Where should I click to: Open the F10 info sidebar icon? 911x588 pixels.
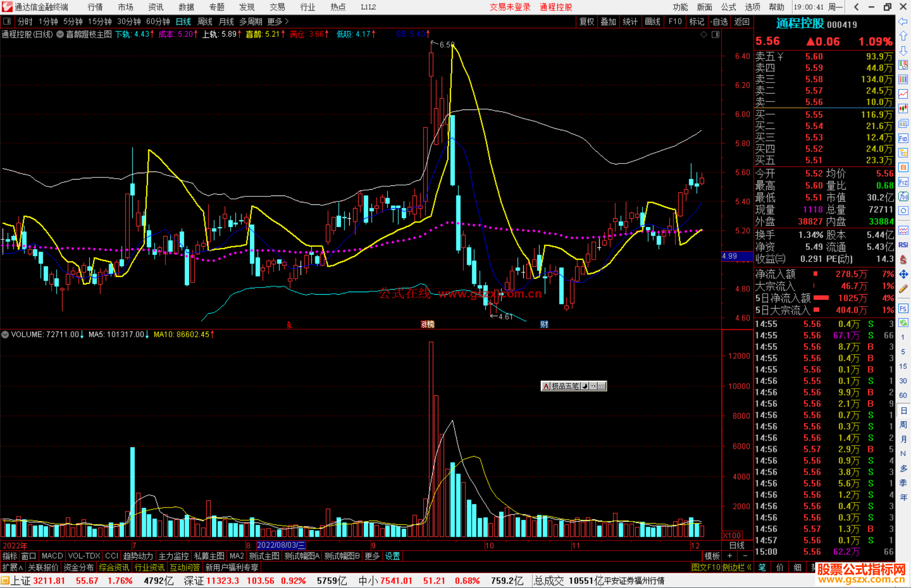point(903,138)
